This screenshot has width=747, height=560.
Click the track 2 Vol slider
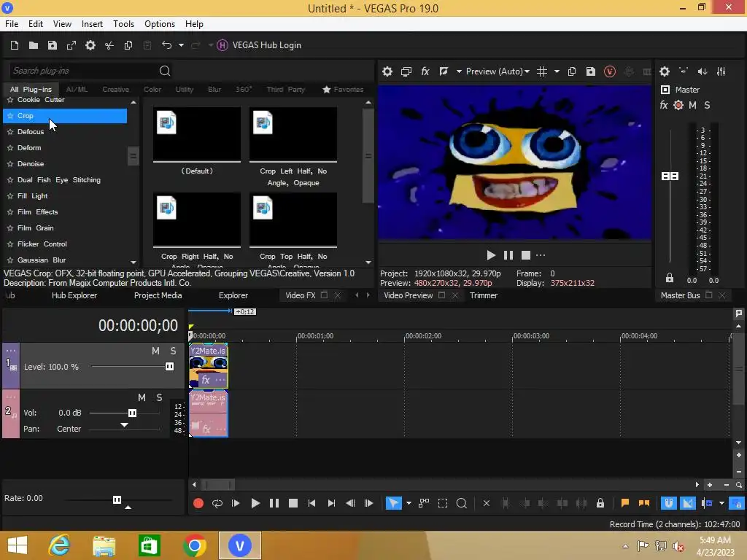(x=133, y=413)
